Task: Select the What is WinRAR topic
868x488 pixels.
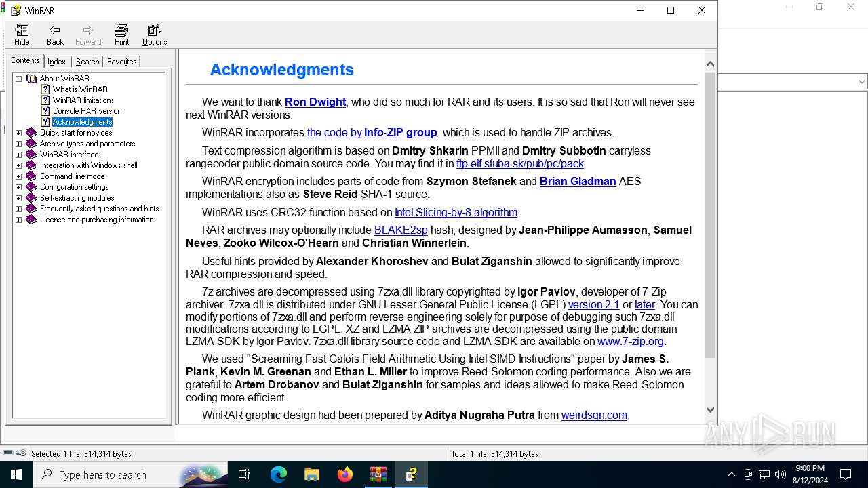Action: 80,89
